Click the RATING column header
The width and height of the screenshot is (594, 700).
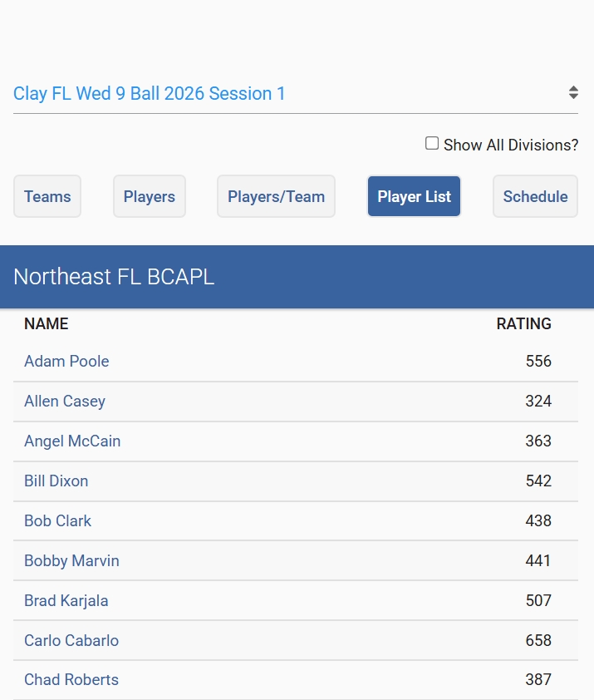523,324
